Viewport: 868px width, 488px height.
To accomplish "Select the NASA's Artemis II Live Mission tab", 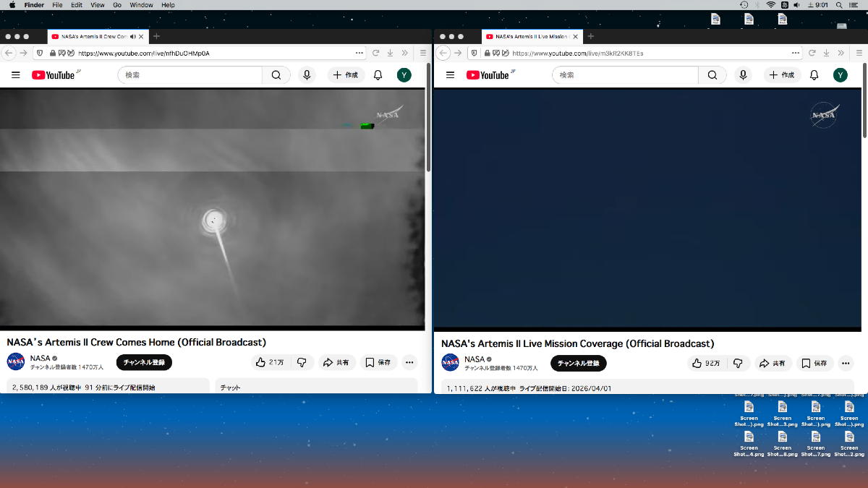I will click(532, 36).
